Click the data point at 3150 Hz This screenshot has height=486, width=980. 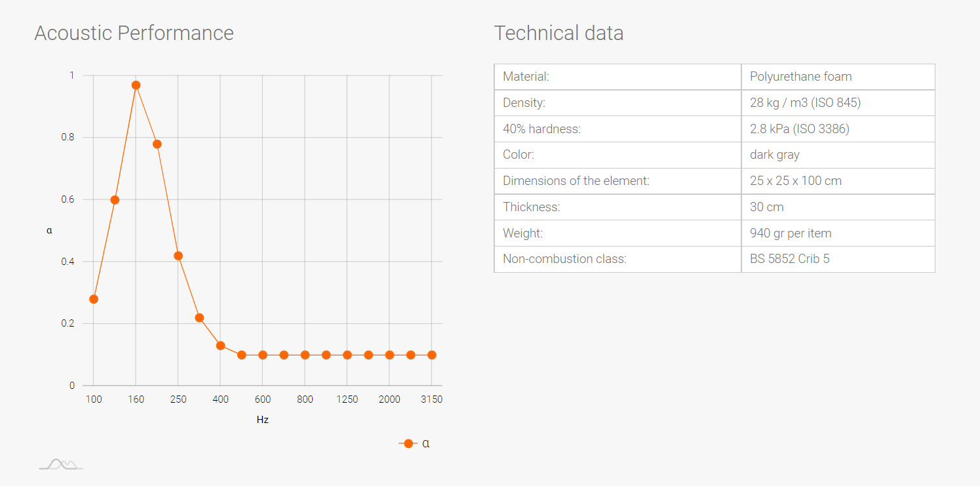click(x=431, y=355)
